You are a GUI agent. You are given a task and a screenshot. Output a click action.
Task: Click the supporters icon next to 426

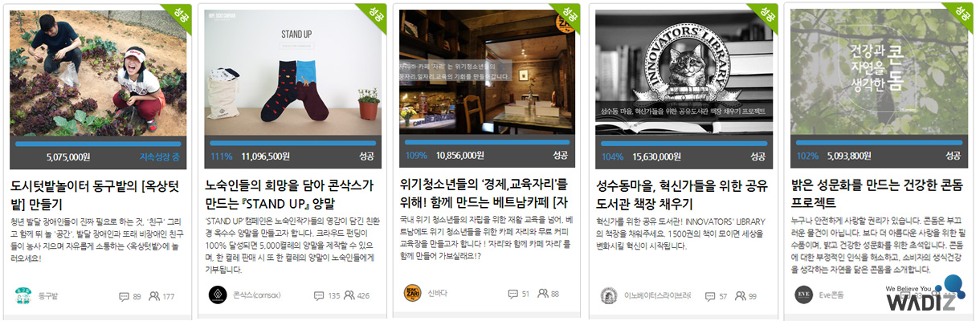(x=349, y=295)
